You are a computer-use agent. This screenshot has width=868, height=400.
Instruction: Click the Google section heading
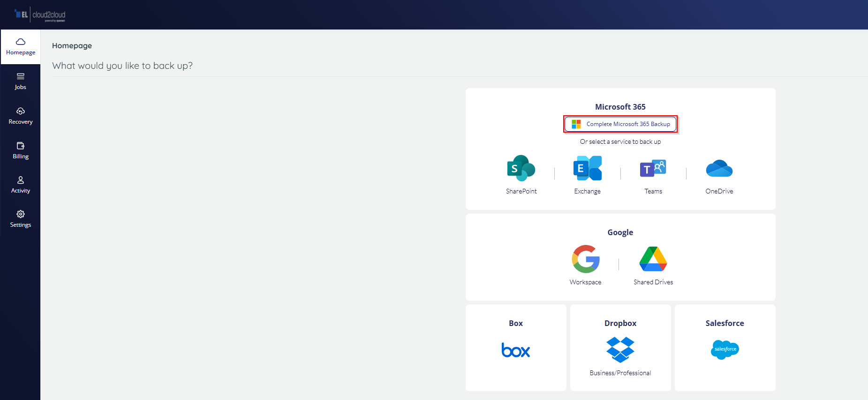[x=620, y=232]
